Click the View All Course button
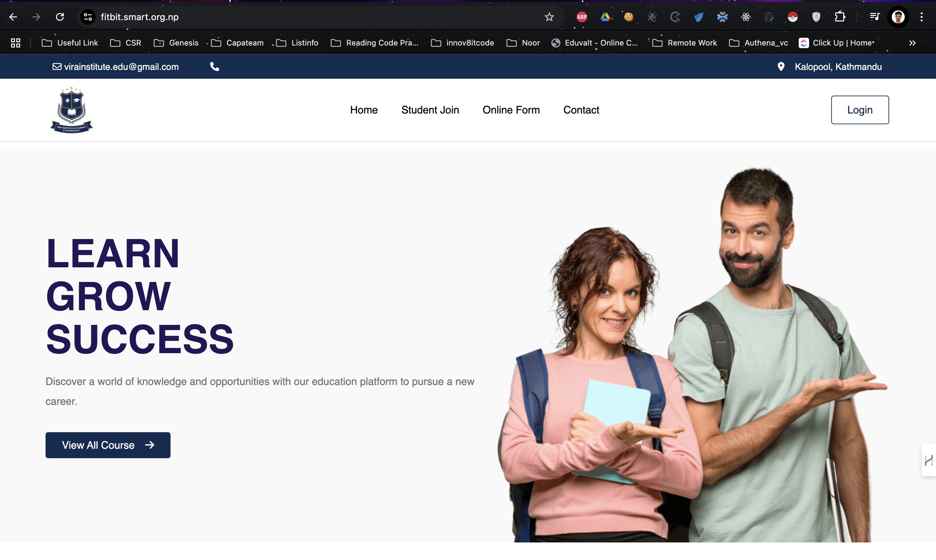 (108, 445)
